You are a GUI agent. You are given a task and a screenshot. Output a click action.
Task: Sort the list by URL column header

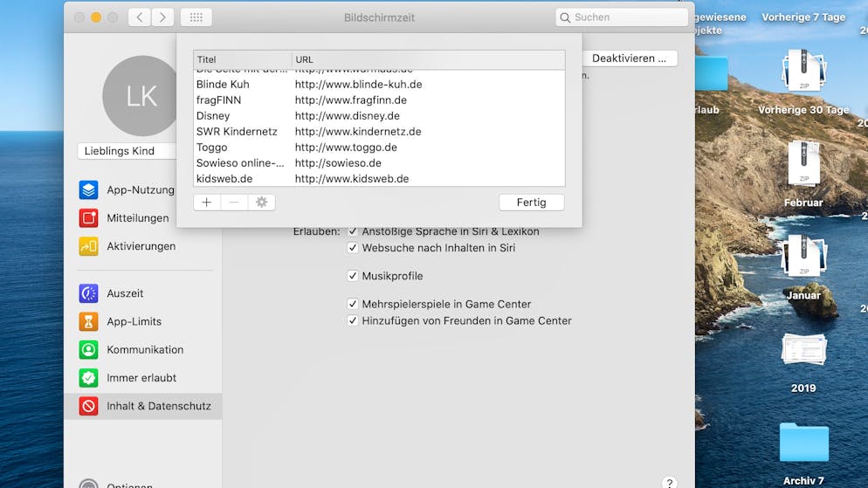(x=429, y=59)
